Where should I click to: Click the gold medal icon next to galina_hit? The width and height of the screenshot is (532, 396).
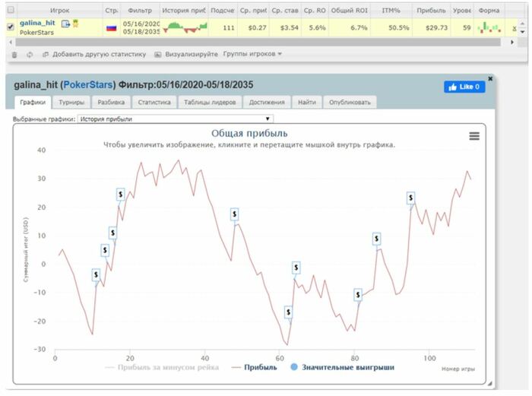(75, 24)
